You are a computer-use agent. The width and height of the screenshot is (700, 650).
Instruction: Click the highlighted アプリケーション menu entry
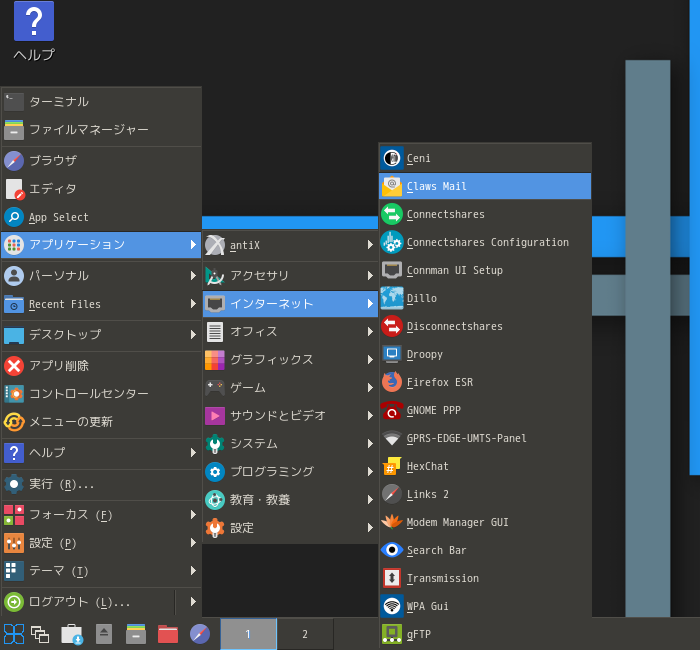[101, 245]
